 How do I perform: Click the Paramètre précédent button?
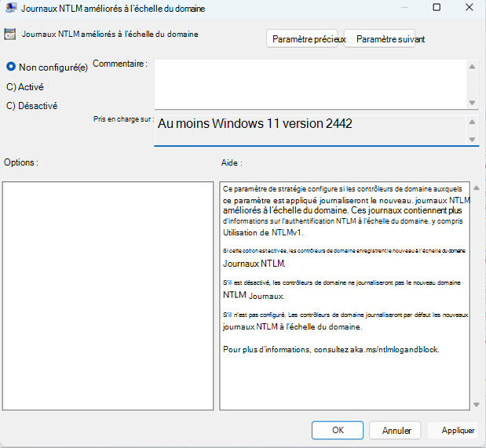coord(302,38)
